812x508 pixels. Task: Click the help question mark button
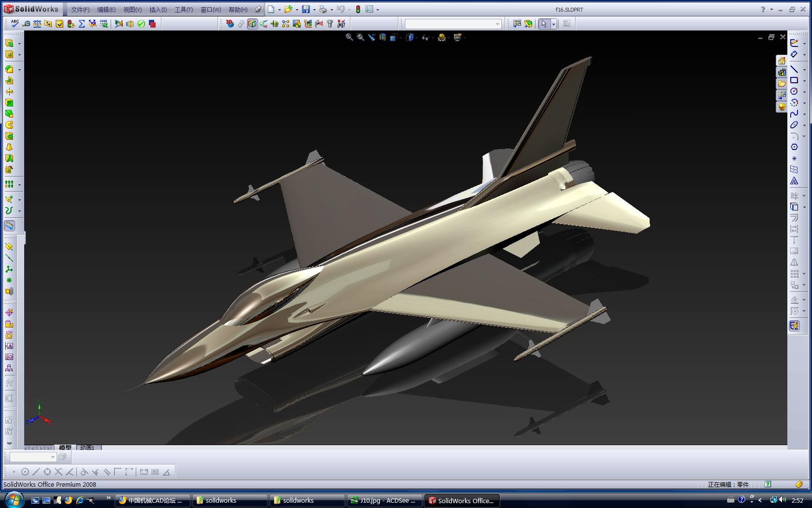(x=763, y=9)
